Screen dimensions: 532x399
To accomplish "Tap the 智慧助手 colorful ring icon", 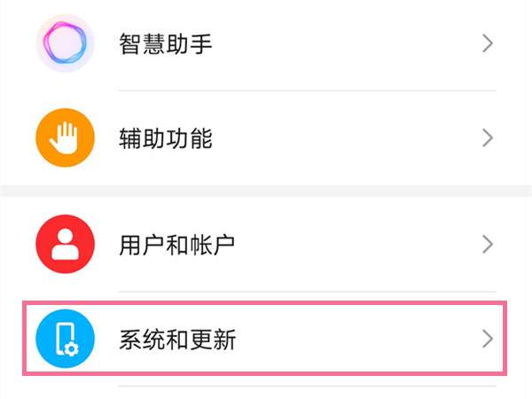I will [x=66, y=43].
